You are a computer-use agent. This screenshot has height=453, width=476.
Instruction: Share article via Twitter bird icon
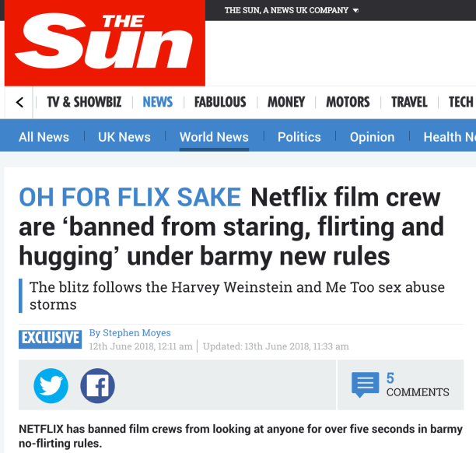(x=51, y=385)
